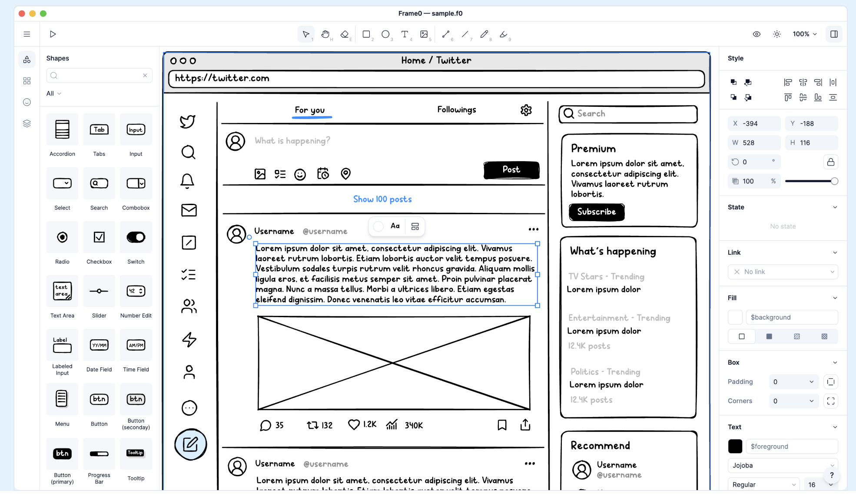Select cross-hatch fill style option
Viewport: 856px width, 504px height.
824,336
